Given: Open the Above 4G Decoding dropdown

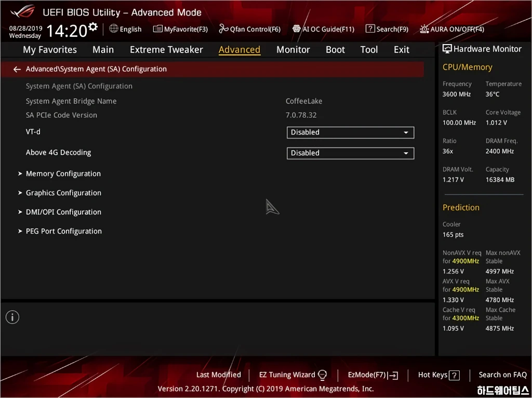Looking at the screenshot, I should click(x=350, y=153).
